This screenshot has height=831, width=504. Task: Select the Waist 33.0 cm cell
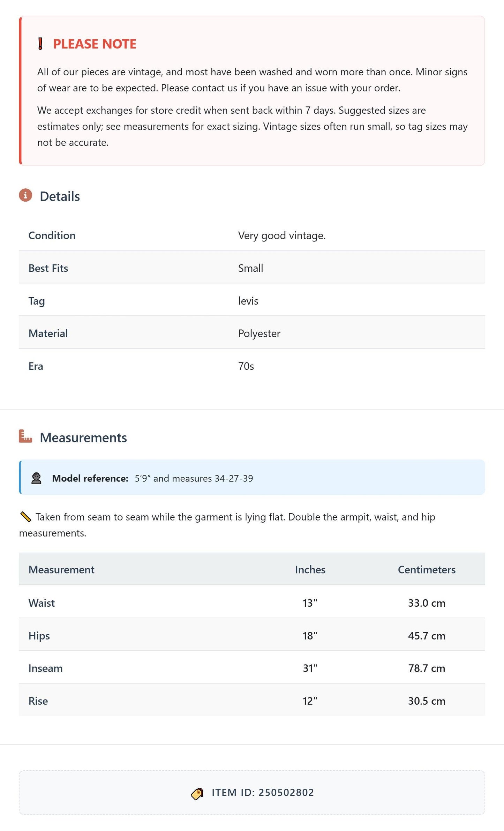coord(427,603)
